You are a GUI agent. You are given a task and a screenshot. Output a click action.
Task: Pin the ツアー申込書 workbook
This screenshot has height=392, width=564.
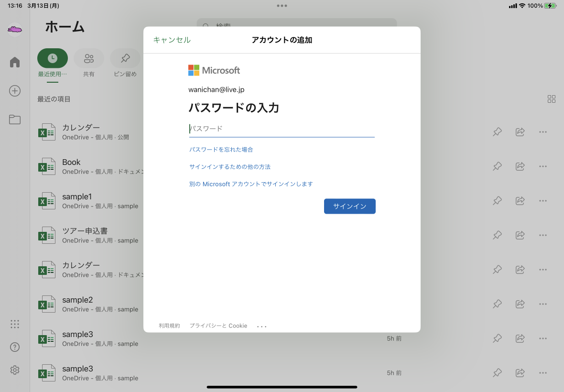click(497, 235)
